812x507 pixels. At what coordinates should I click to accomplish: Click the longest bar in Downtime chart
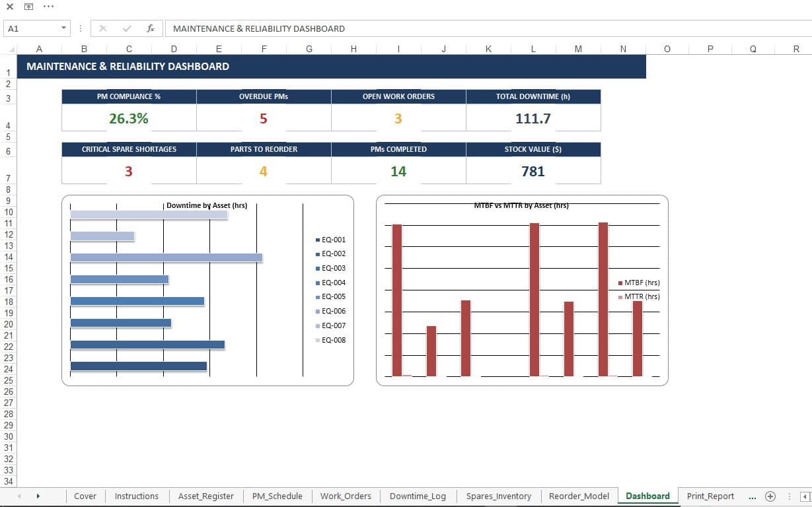coord(166,257)
